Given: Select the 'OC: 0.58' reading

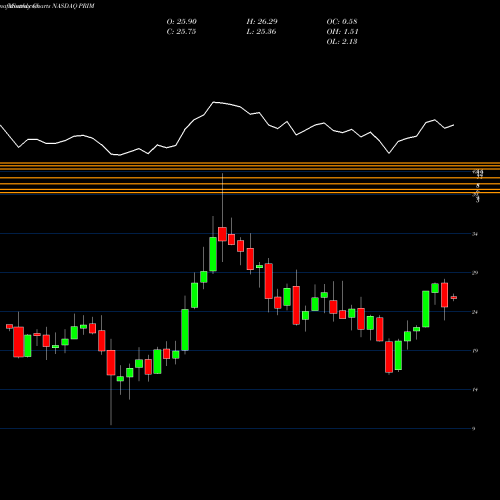Looking at the screenshot, I should 342,22.
